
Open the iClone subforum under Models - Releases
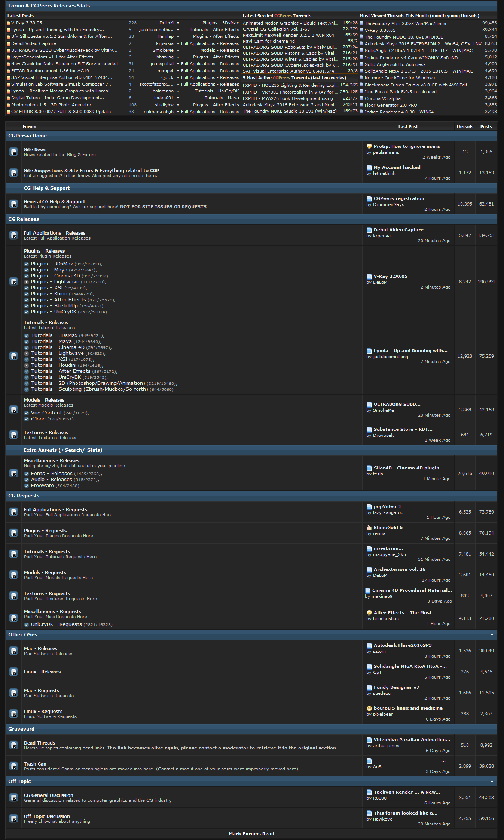38,419
